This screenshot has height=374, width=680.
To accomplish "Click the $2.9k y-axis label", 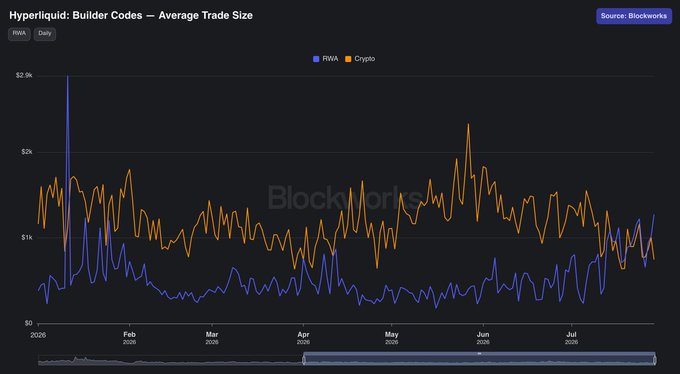I will tap(24, 75).
